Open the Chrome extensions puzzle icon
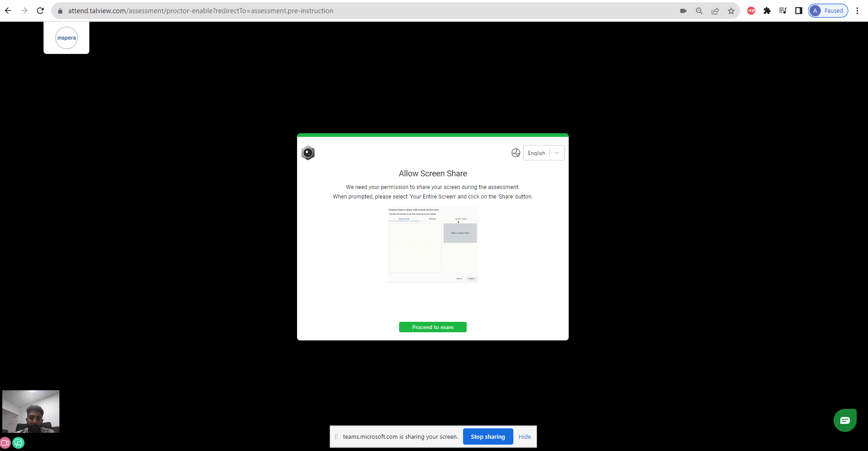The width and height of the screenshot is (868, 451). (767, 10)
